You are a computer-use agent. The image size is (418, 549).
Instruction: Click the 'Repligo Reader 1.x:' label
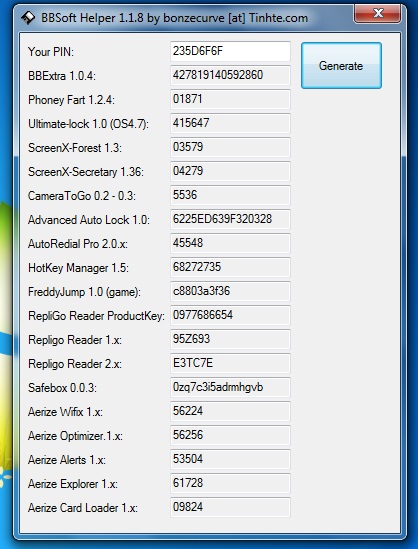point(75,340)
